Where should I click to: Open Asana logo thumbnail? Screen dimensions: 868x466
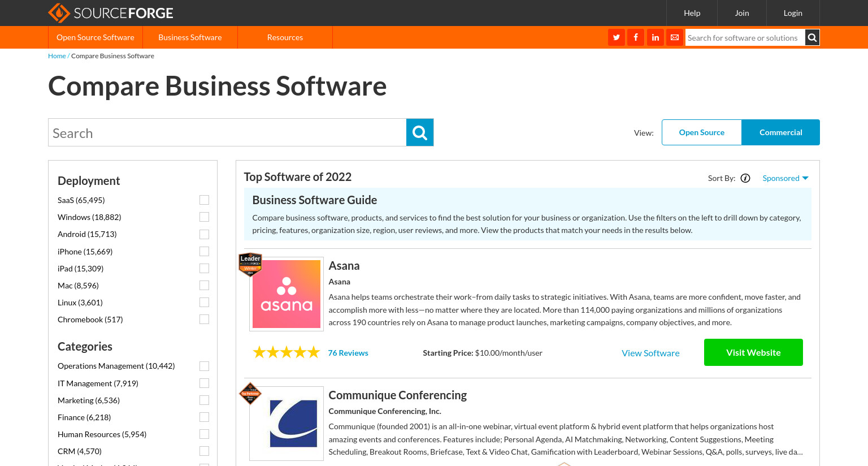pos(287,294)
